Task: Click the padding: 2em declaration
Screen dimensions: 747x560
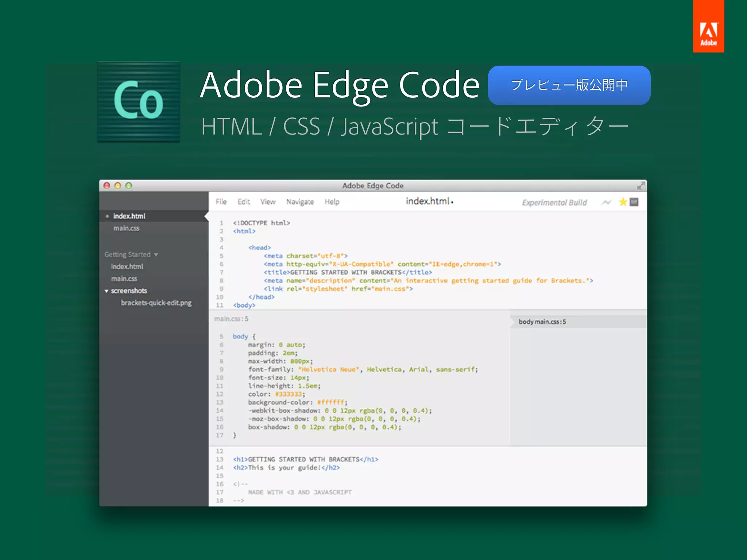Action: 273,353
